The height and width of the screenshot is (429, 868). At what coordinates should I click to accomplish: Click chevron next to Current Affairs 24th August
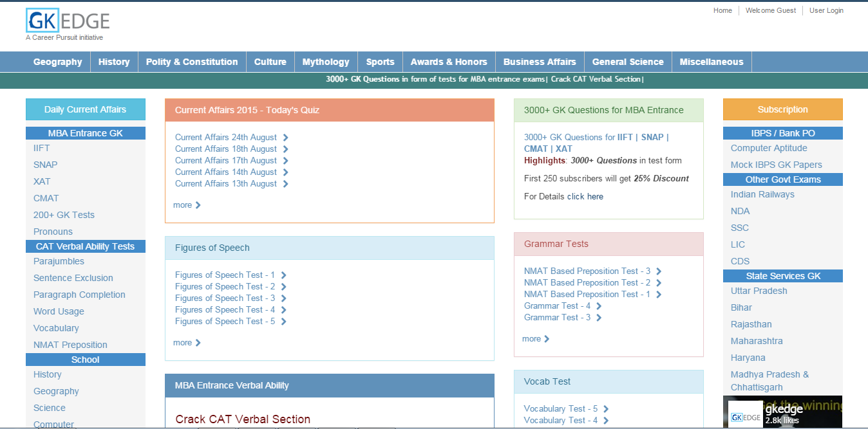pyautogui.click(x=285, y=138)
